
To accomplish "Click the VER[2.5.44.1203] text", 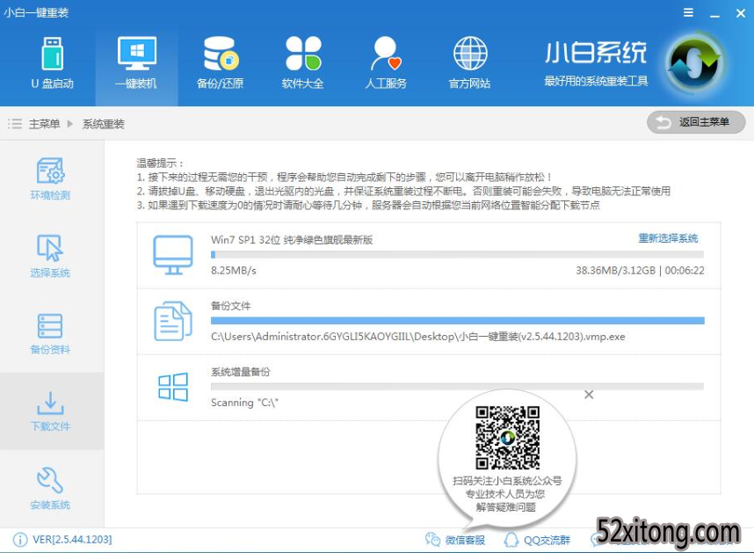I will tap(72, 540).
